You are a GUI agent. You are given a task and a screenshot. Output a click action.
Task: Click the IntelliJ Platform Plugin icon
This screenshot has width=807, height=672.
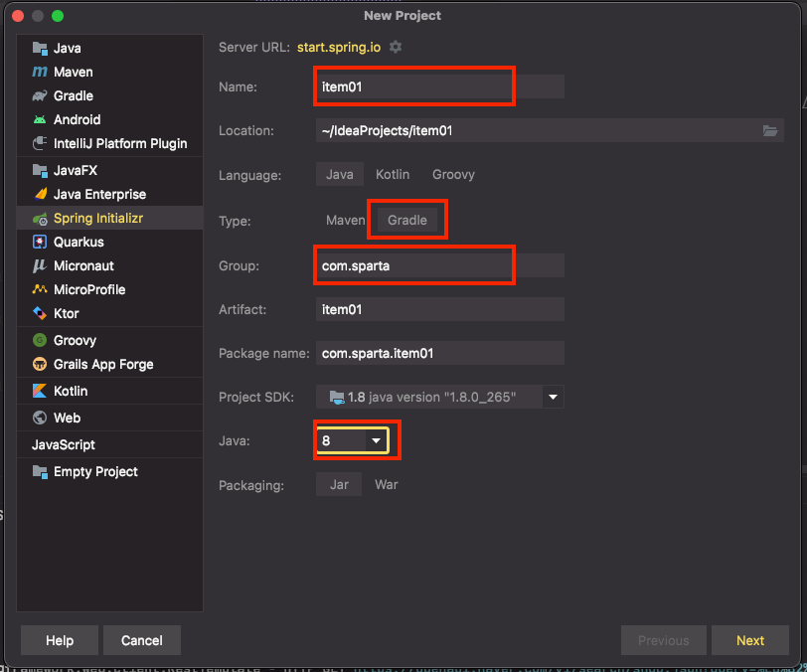tap(40, 143)
